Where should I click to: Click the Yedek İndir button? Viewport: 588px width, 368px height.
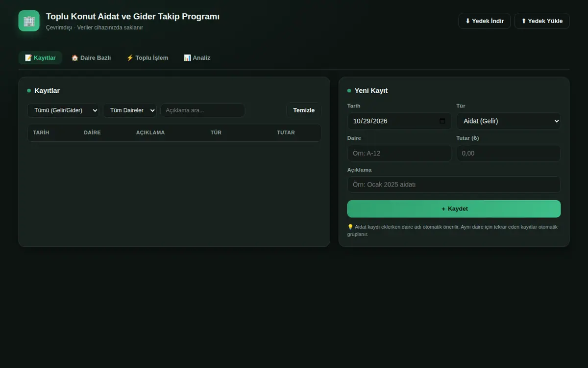[485, 21]
